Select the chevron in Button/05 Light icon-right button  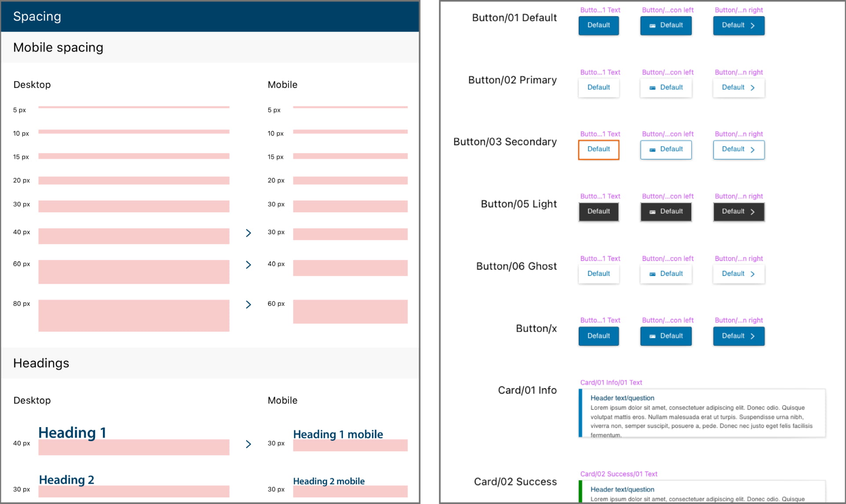click(753, 211)
